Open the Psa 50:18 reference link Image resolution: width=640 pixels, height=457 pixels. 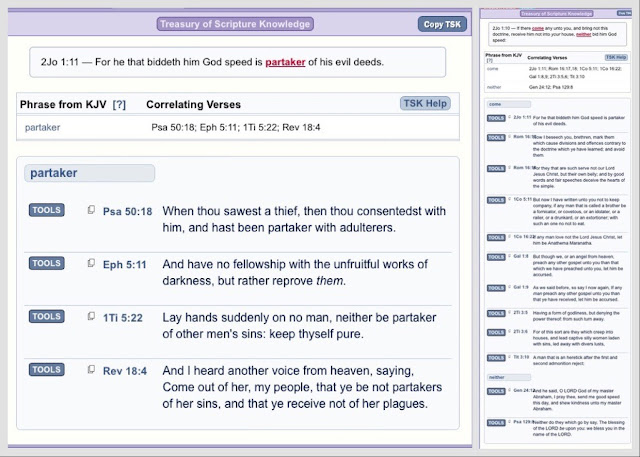tap(127, 211)
